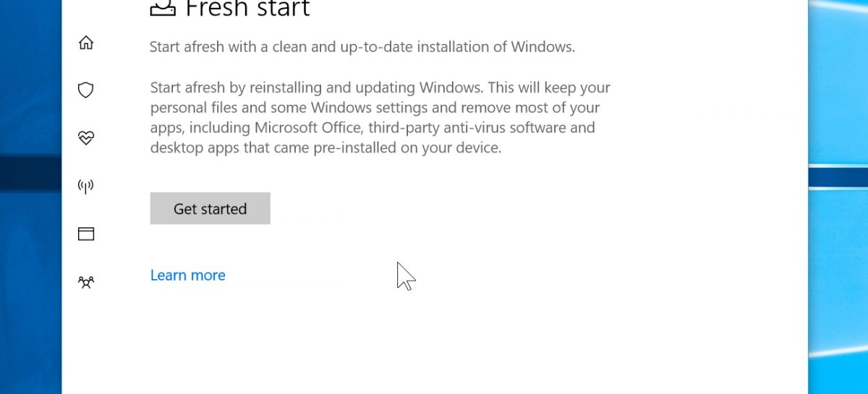Click the desktop wallpaper left of the window
The width and height of the screenshot is (868, 394).
(x=30, y=275)
